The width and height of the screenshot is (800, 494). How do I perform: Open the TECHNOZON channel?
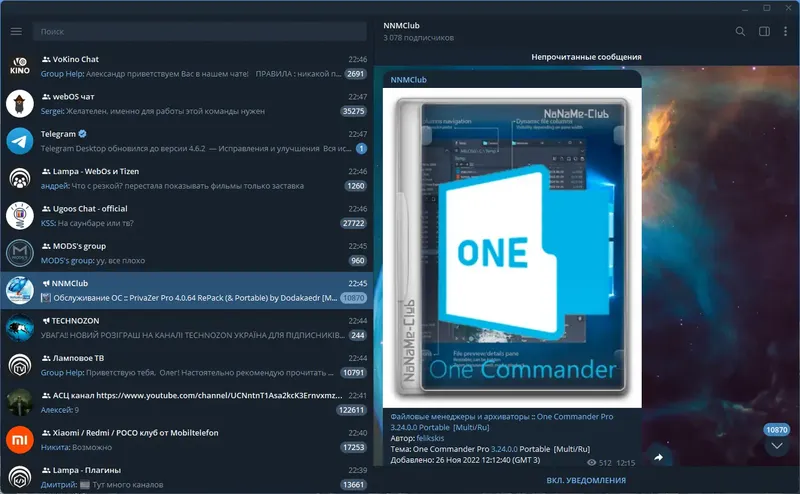(x=187, y=328)
